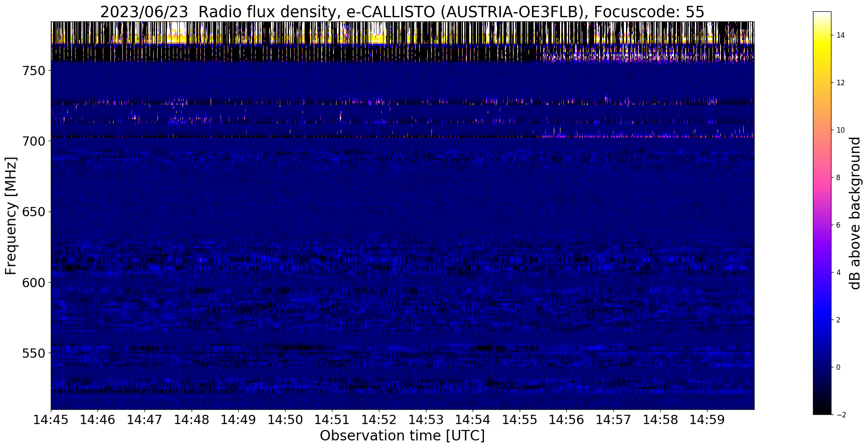Image resolution: width=868 pixels, height=448 pixels.
Task: Click the 14:53 time tick label
Action: click(x=426, y=419)
